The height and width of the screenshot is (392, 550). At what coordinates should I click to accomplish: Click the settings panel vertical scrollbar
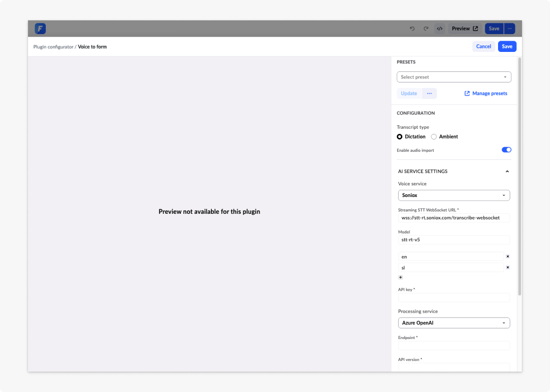(x=519, y=176)
